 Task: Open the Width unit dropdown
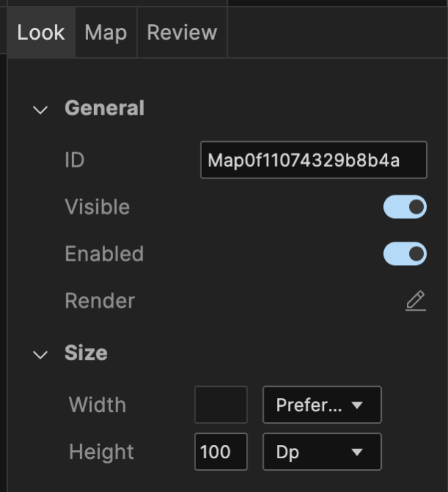pos(322,405)
